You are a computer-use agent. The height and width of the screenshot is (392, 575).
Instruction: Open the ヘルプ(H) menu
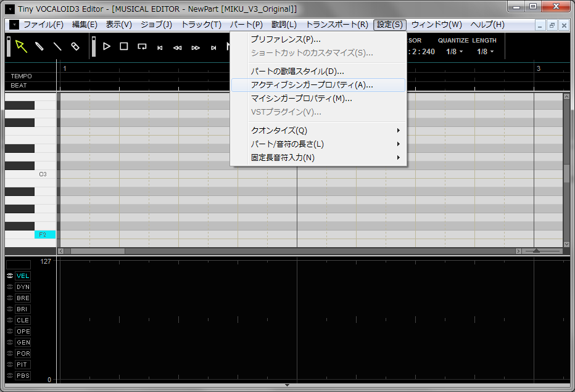487,25
